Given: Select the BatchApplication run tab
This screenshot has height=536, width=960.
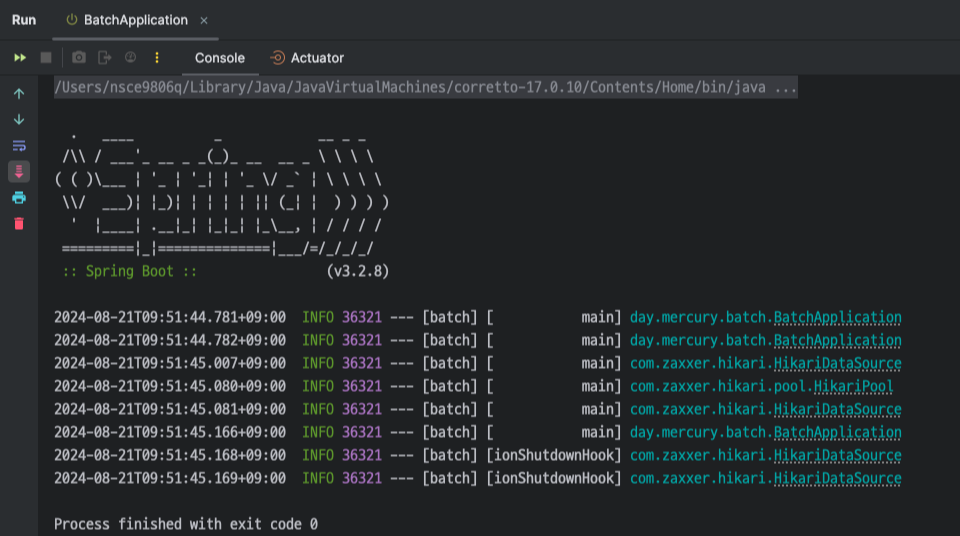Looking at the screenshot, I should [x=136, y=20].
